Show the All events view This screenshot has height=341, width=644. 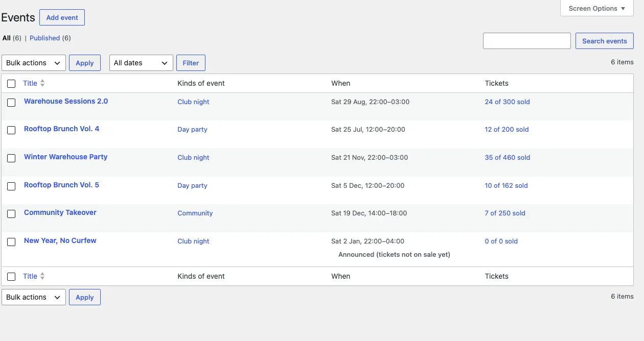7,38
